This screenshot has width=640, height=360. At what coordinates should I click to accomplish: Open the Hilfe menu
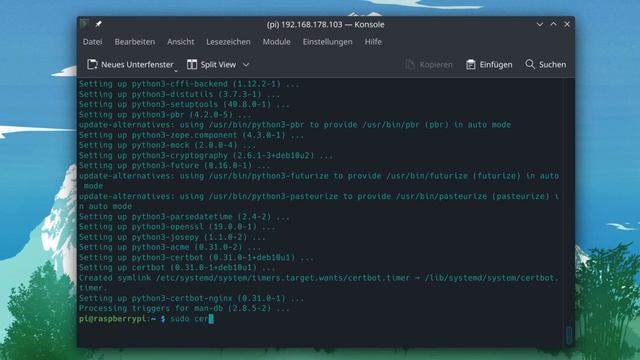pos(373,42)
